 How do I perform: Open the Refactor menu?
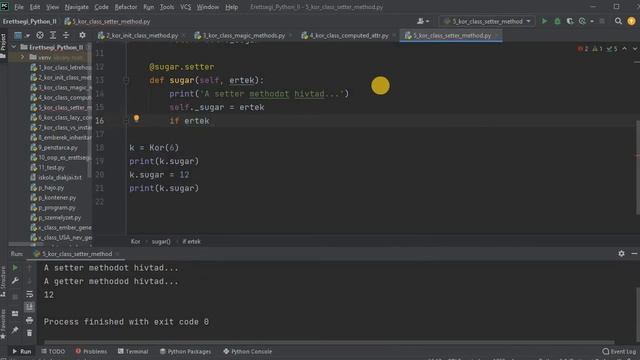point(126,7)
